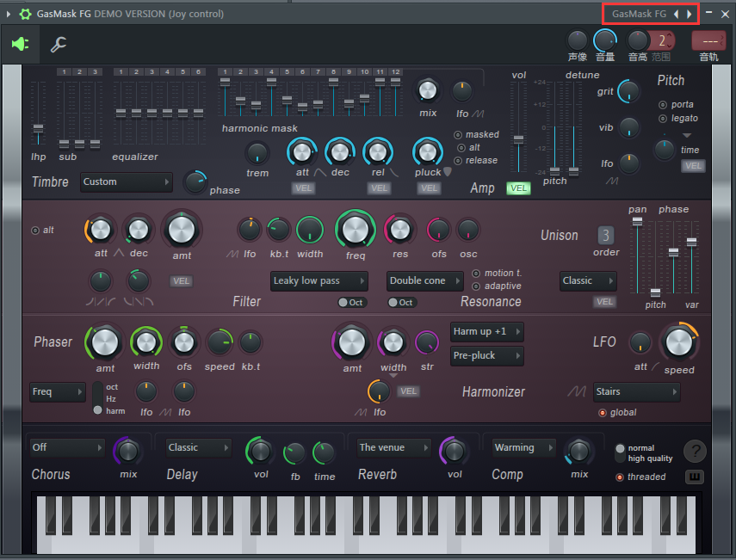Open the plugin options gear menu
Viewport: 736px width, 560px height.
25,14
